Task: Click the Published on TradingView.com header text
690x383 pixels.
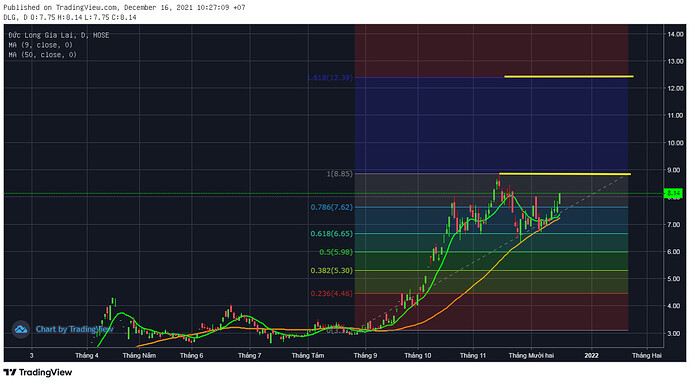Action: [124, 7]
